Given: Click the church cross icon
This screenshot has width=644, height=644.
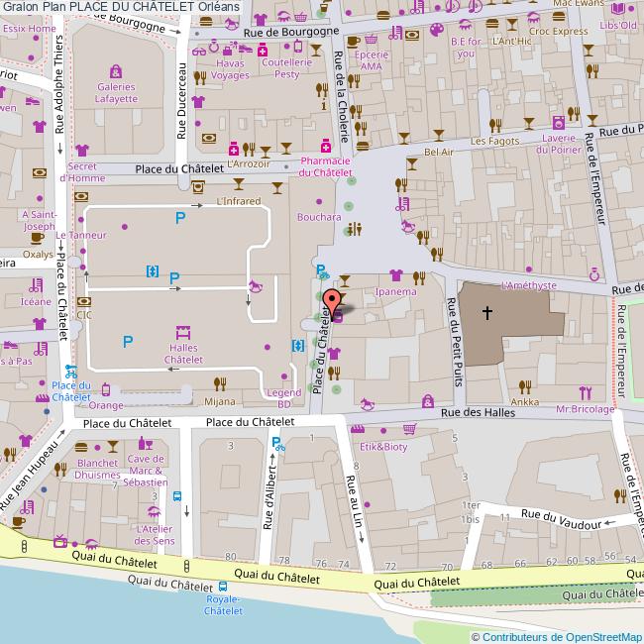Looking at the screenshot, I should click(x=486, y=313).
